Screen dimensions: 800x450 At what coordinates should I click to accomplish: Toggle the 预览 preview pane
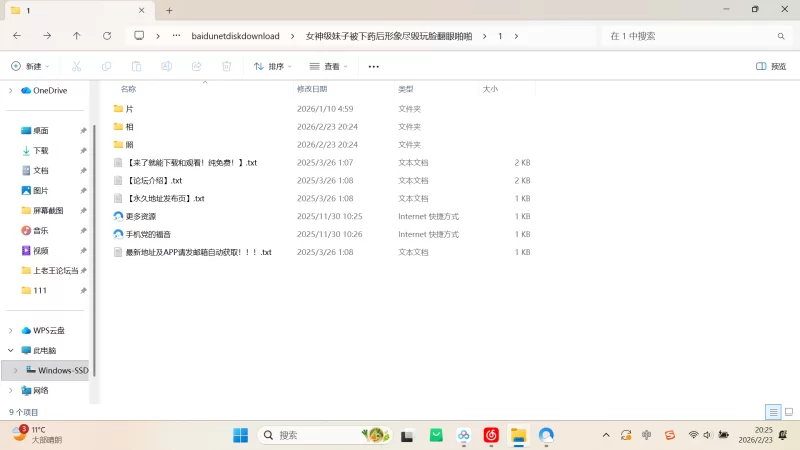[x=769, y=66]
